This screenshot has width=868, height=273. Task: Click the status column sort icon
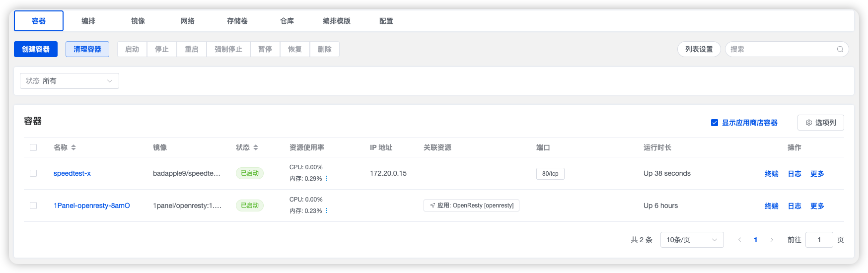(x=256, y=147)
